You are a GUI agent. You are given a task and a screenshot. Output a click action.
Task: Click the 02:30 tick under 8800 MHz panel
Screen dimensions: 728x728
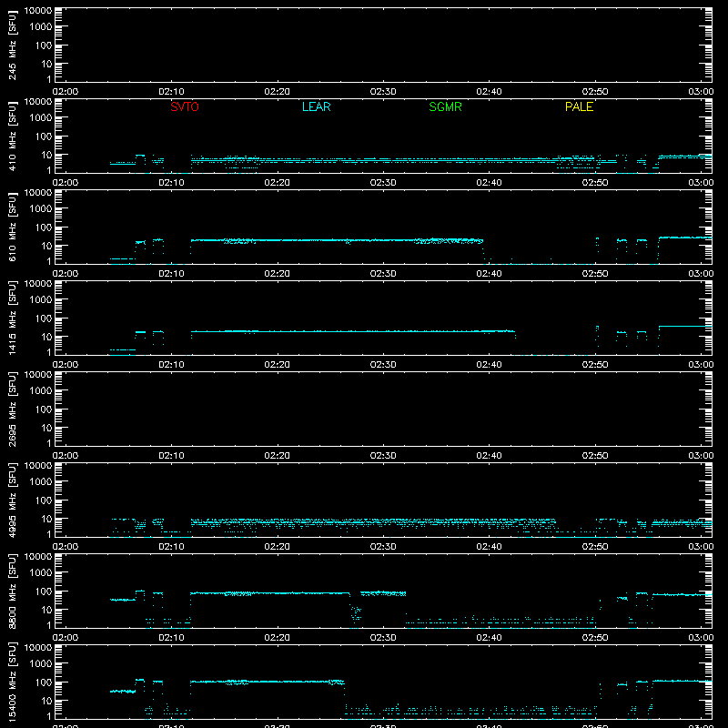383,638
